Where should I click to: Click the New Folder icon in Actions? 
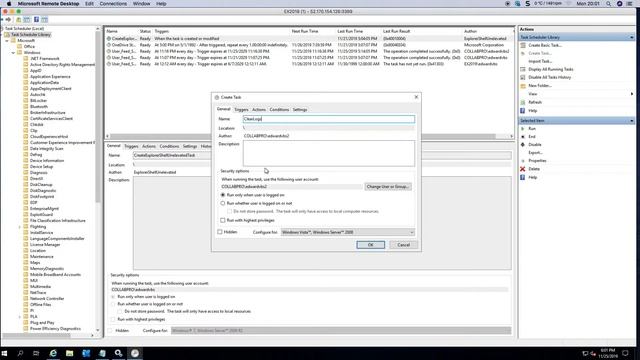coord(523,86)
